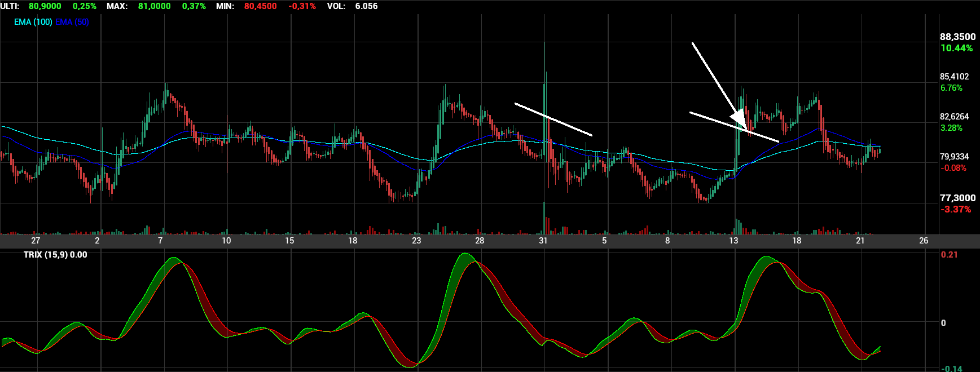Click date axis label 2
Viewport: 980px width, 372px height.
pos(97,241)
